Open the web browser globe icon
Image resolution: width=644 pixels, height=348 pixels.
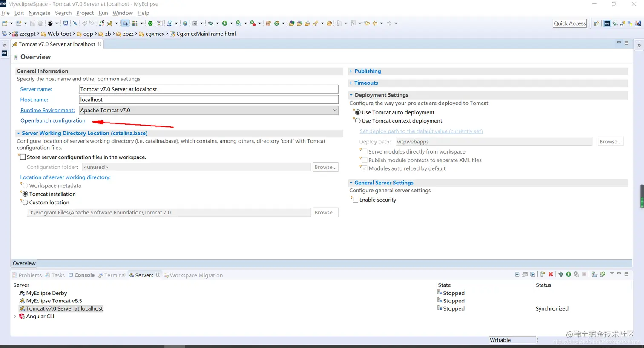coord(185,23)
